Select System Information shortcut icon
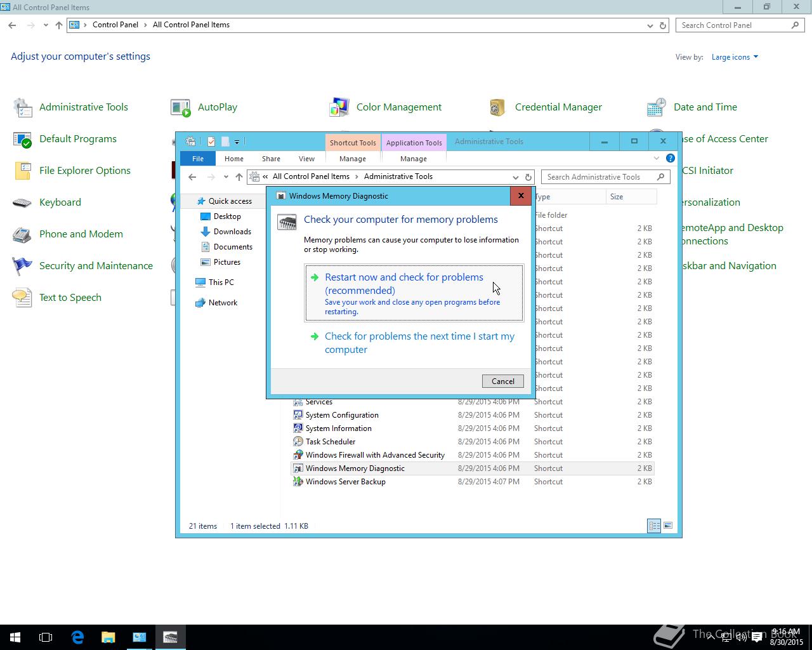812x650 pixels. pos(298,428)
